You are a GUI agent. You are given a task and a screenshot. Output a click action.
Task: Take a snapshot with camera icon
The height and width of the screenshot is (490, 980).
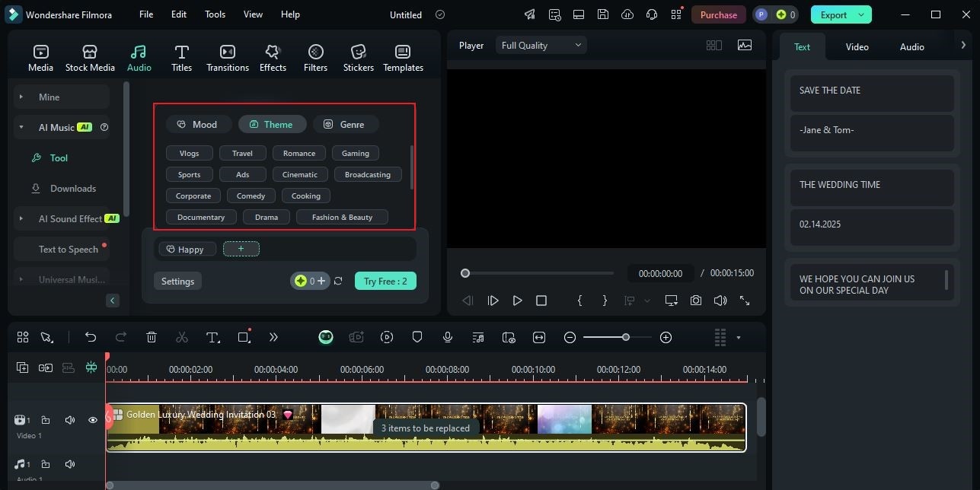[x=696, y=301]
